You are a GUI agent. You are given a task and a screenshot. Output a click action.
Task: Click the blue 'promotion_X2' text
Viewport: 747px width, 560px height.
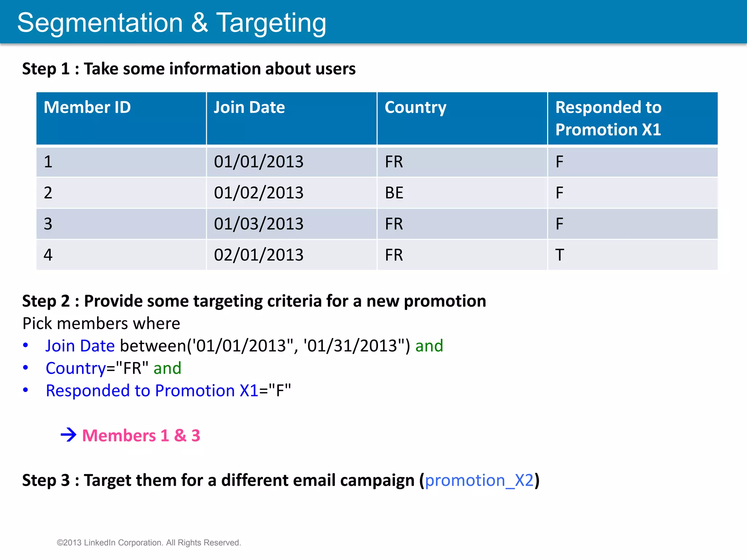point(479,481)
